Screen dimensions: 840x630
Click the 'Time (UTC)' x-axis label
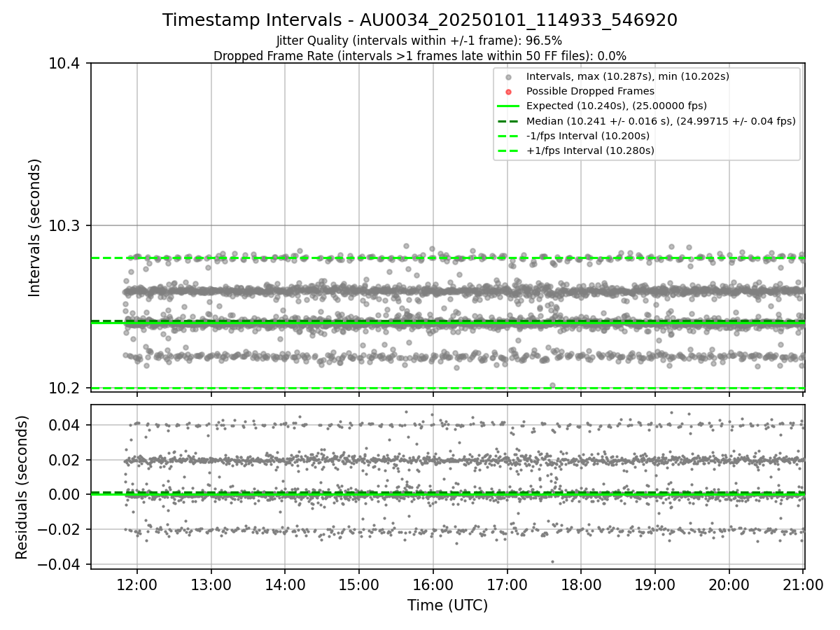pyautogui.click(x=447, y=605)
